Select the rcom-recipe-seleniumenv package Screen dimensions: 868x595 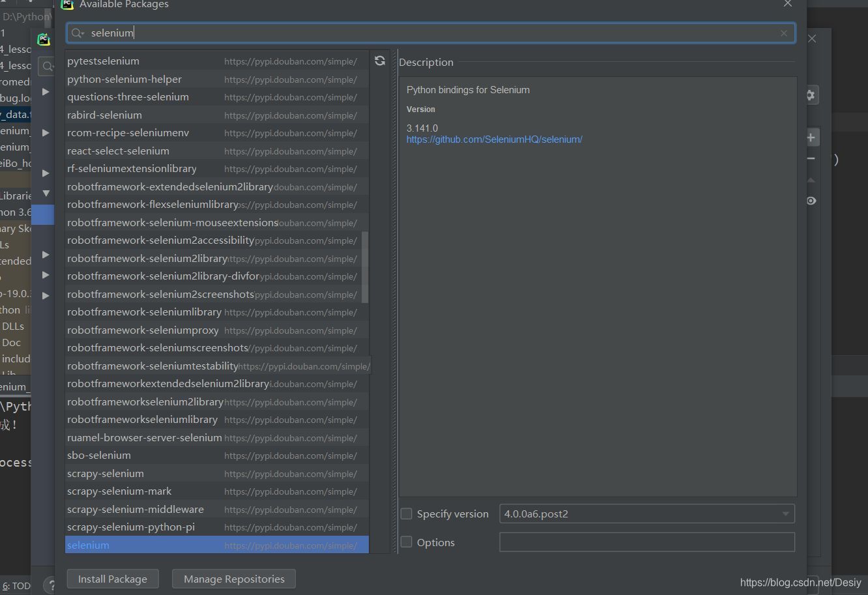coord(217,133)
